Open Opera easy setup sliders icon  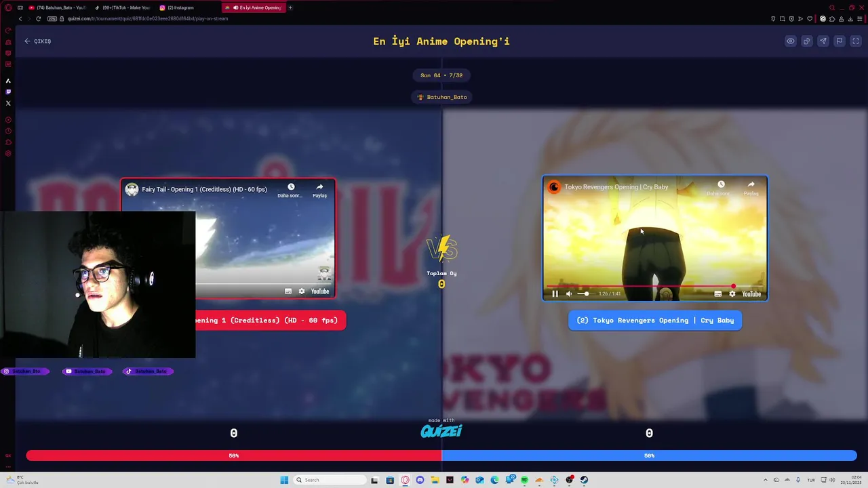(859, 19)
